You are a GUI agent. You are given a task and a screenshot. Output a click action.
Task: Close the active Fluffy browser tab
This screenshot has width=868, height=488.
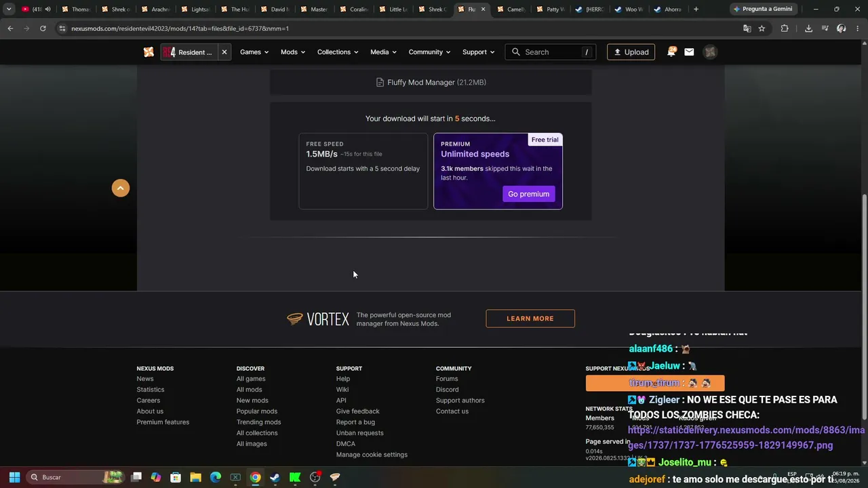coord(483,9)
